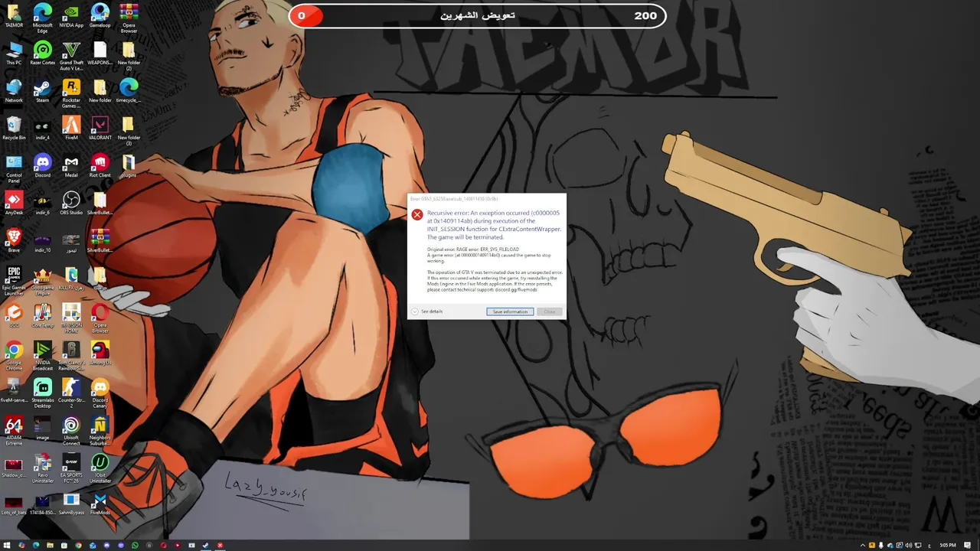This screenshot has height=551, width=980.
Task: Open the Gameloop desktop shortcut
Action: click(100, 15)
